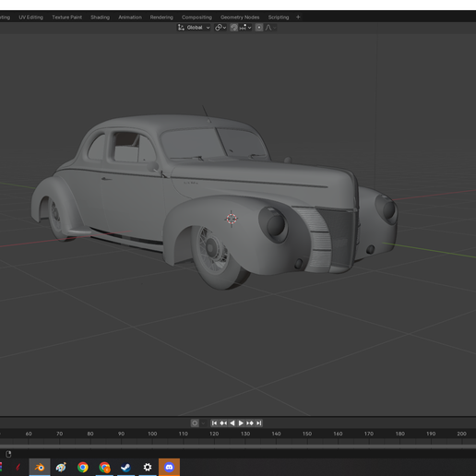The image size is (476, 476).
Task: Open Discord from the taskbar
Action: (x=169, y=467)
